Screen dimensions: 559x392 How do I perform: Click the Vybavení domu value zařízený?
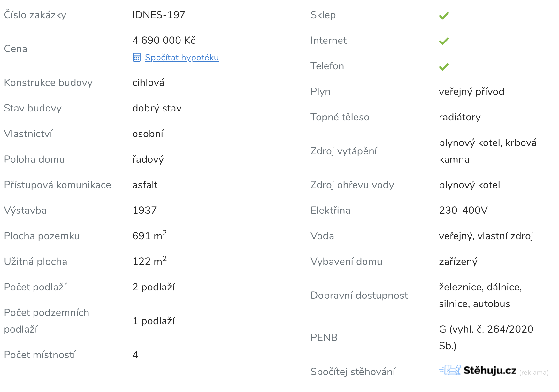[458, 262]
